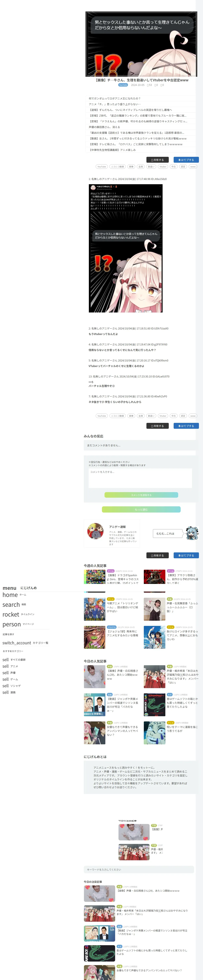The height and width of the screenshot is (980, 203).
Task: Click the 生理 tag below the comments thread
Action: tap(141, 416)
